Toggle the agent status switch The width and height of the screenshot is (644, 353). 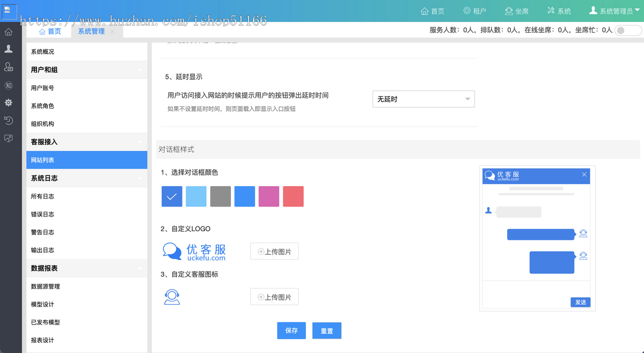pos(627,30)
